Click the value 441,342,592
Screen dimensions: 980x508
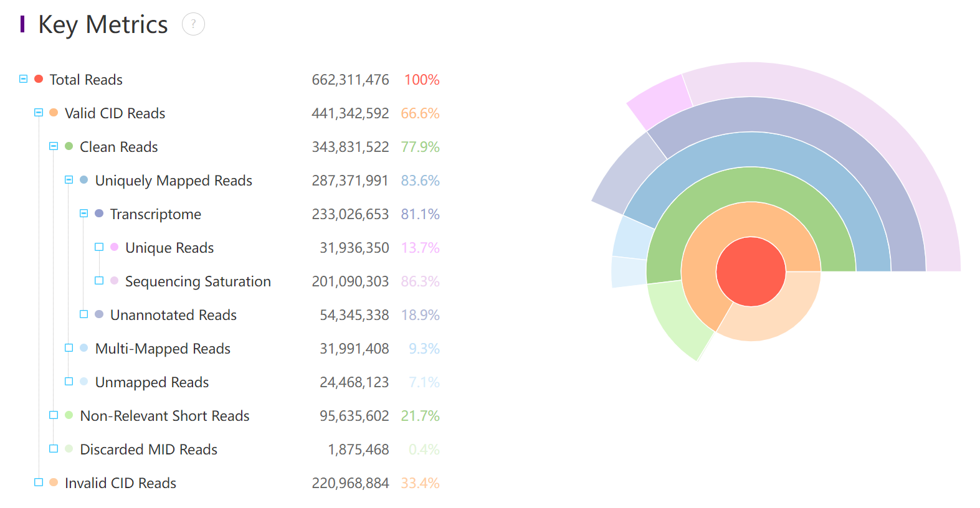coord(350,113)
